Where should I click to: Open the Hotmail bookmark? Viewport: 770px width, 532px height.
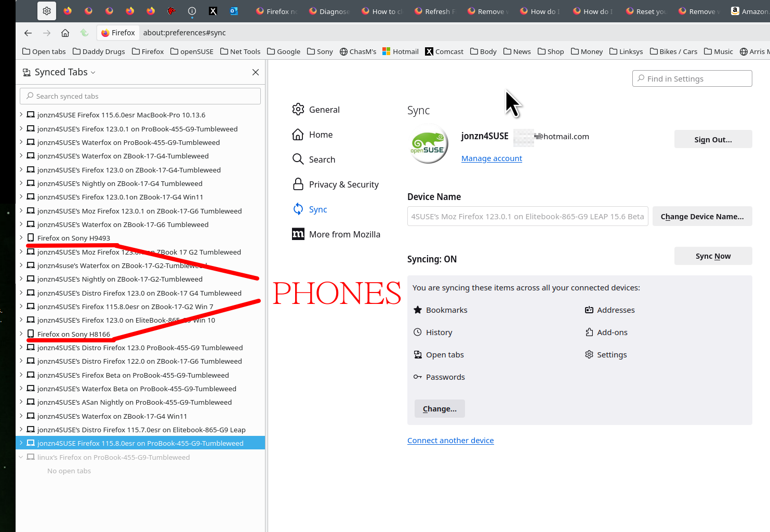(401, 51)
